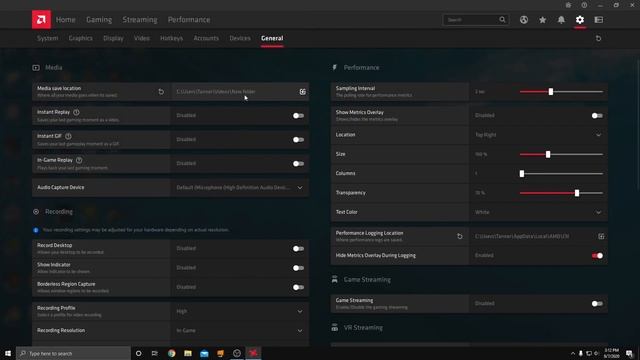Screen dimensions: 640x360
Task: Reset Performance Logging Location icon
Action: [x=460, y=236]
